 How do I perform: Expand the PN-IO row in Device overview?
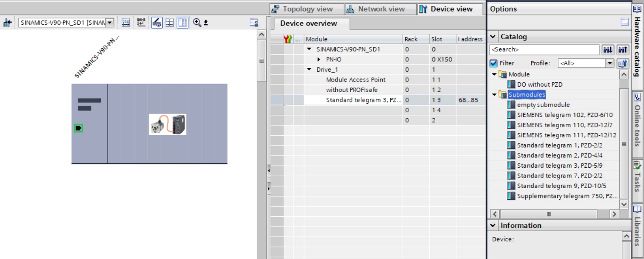point(319,59)
